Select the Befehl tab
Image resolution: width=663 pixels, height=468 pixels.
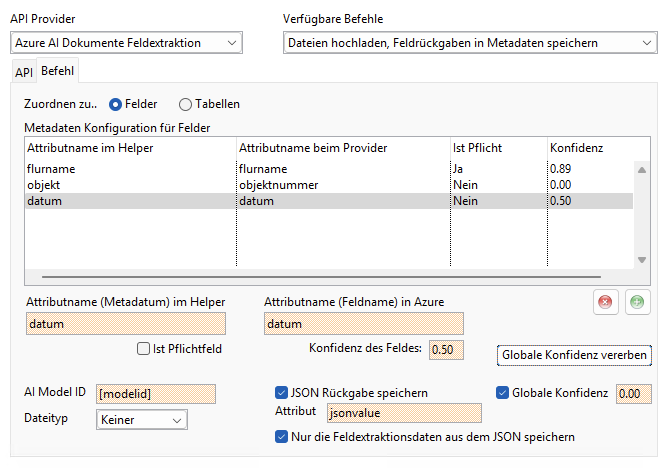[x=58, y=71]
